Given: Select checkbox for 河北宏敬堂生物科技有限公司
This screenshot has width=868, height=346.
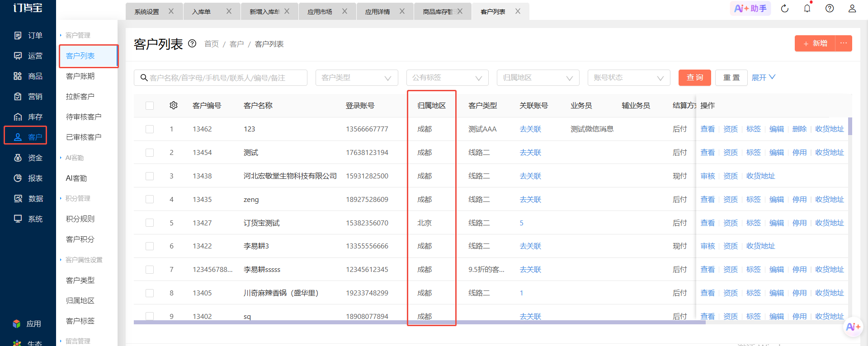Looking at the screenshot, I should point(150,176).
